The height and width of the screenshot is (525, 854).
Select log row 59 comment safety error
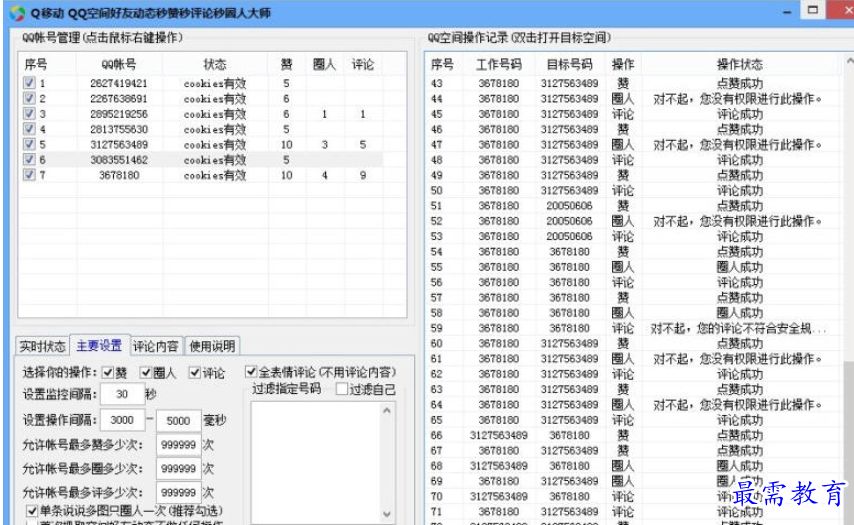pyautogui.click(x=632, y=328)
